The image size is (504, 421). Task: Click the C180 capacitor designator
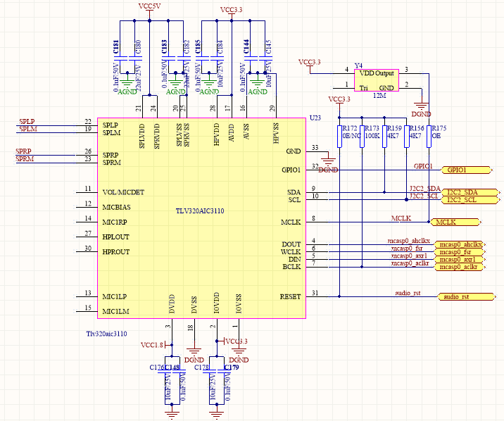tap(138, 47)
